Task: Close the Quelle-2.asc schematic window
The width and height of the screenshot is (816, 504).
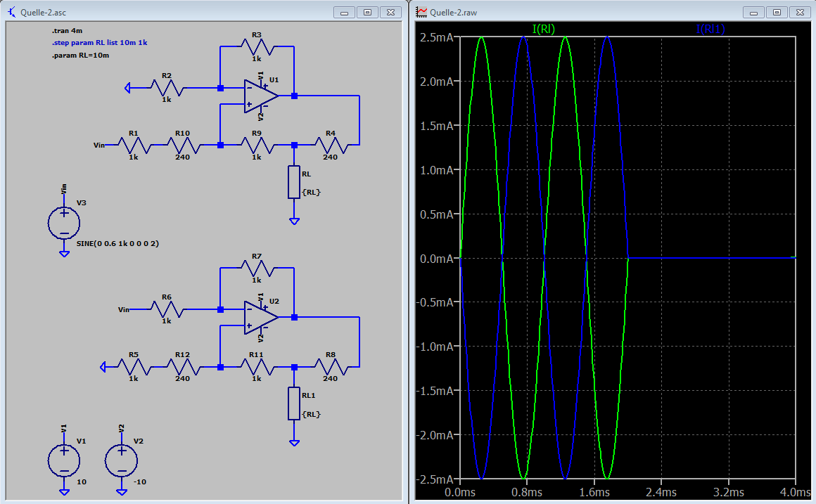Action: (391, 12)
